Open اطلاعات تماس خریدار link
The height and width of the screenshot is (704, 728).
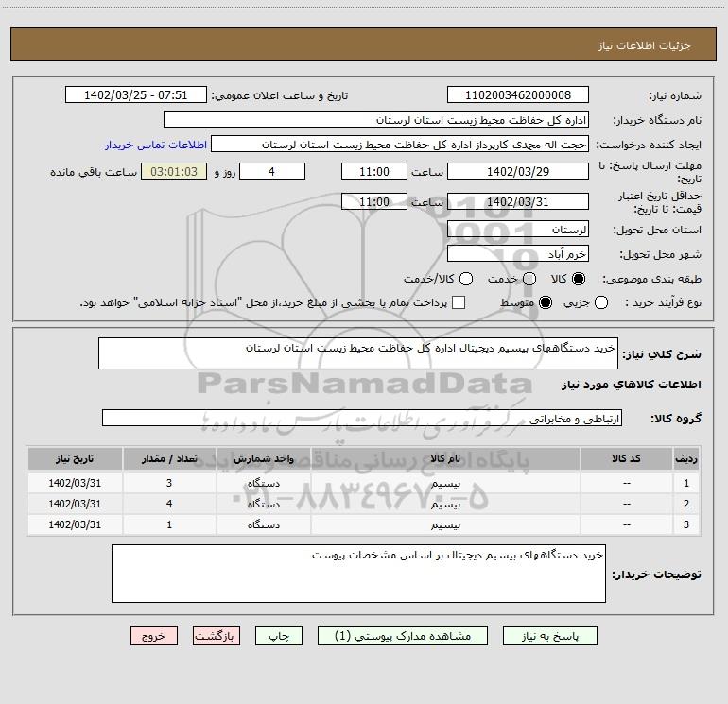(156, 145)
